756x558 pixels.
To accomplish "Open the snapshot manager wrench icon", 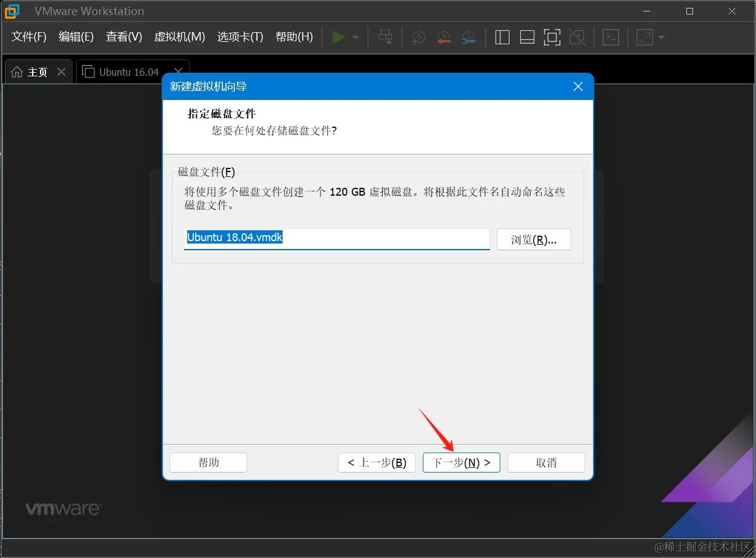I will [x=468, y=38].
